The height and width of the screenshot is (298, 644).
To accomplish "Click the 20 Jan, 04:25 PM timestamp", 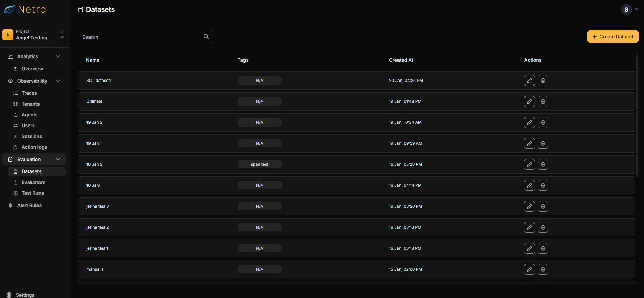I will click(x=406, y=81).
